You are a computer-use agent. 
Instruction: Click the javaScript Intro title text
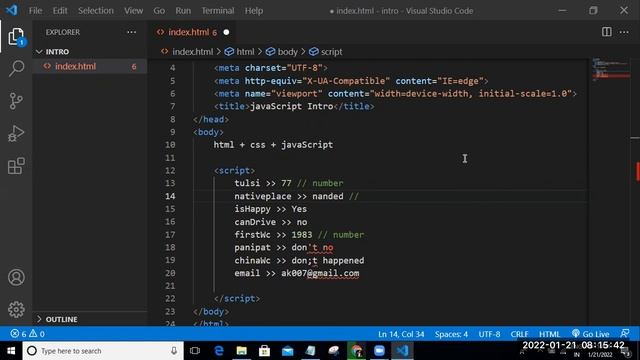(x=291, y=106)
